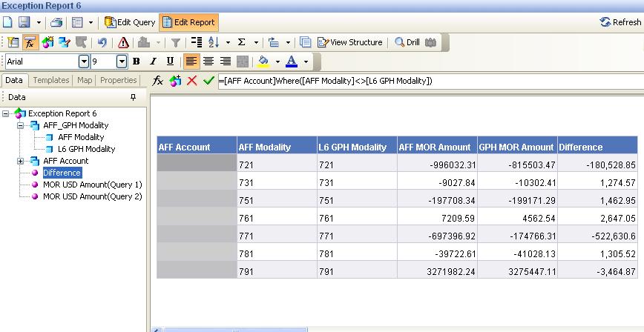Screen dimensions: 644x332
Task: Open the Map tab
Action: (85, 80)
